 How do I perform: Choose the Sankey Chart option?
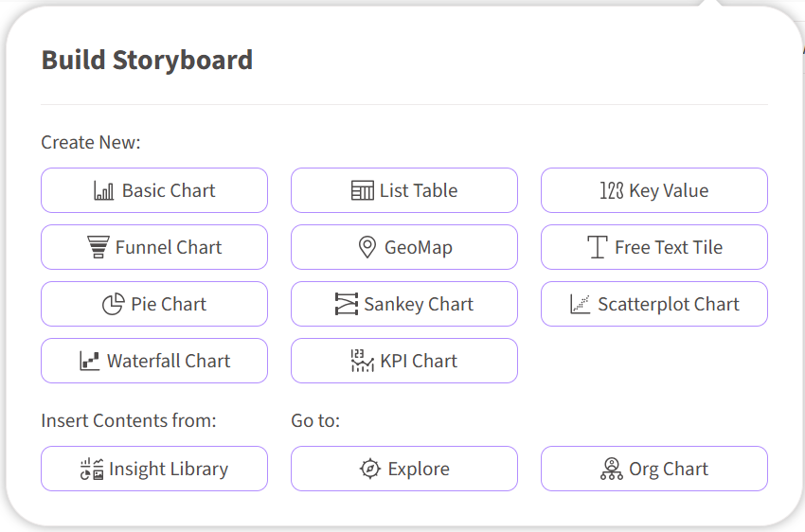tap(404, 304)
